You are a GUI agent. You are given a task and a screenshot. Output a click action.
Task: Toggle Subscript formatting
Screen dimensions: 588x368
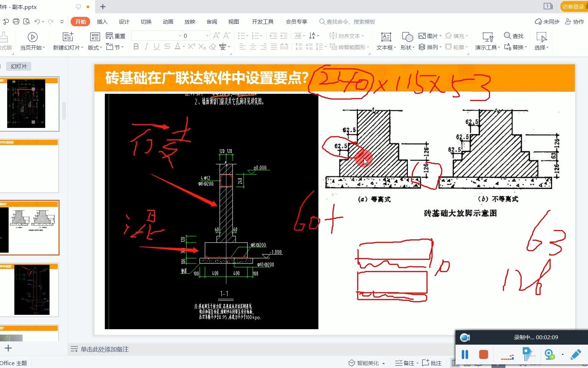[x=202, y=47]
